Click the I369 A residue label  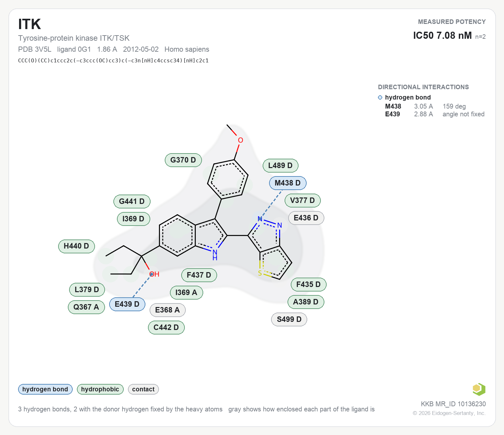pyautogui.click(x=186, y=292)
